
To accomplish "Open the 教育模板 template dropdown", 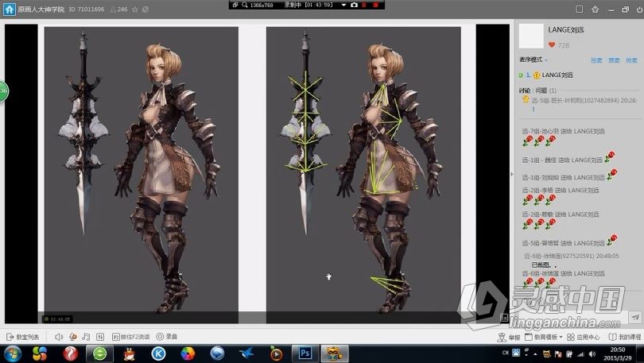I will (543, 337).
